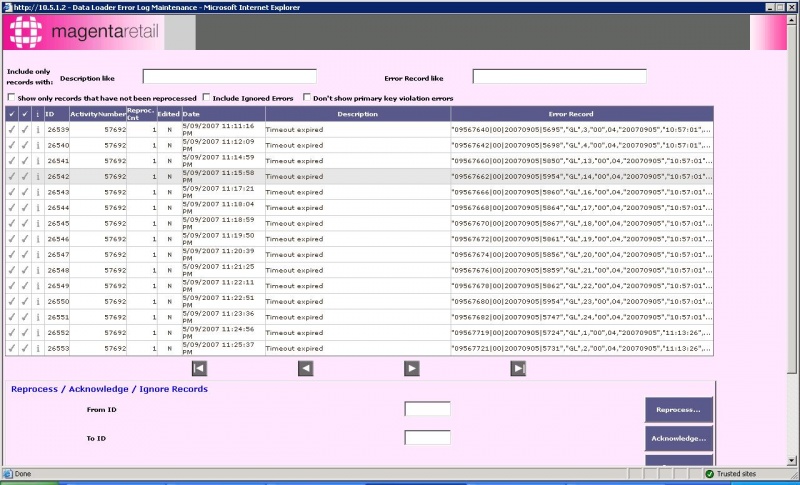Open info icon for record 26549
Screen dimensions: 800x485
click(38, 286)
